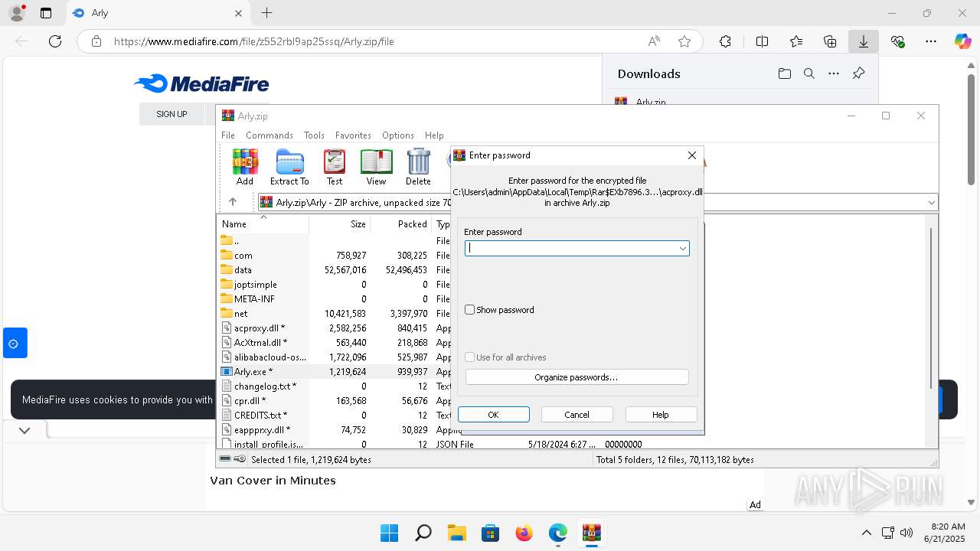This screenshot has width=980, height=551.
Task: Click Organize passwords button
Action: tap(577, 377)
